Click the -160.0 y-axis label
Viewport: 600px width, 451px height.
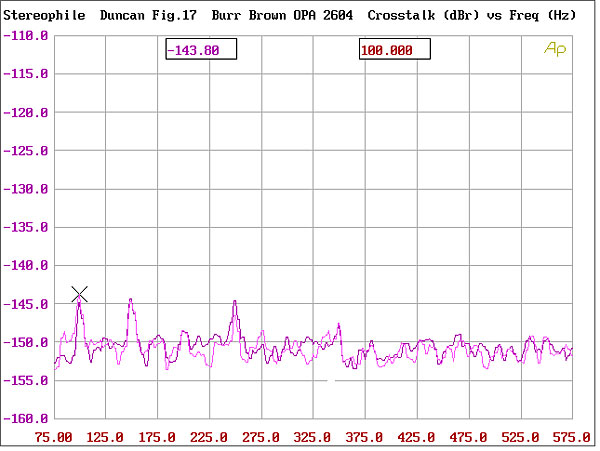26,418
